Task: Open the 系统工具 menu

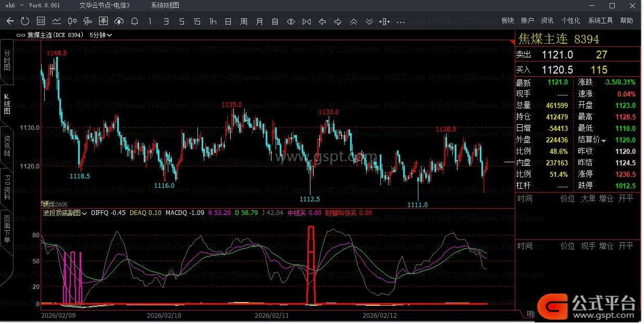Action: [x=600, y=21]
